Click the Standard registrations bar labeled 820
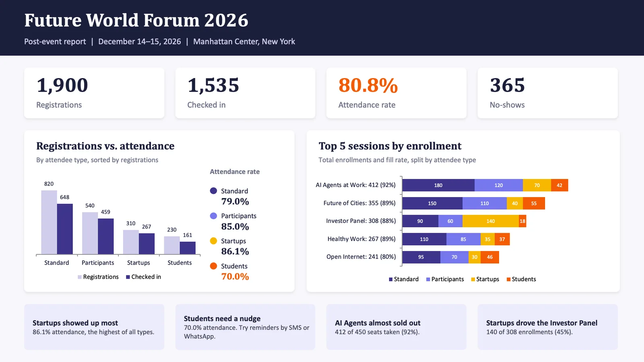The height and width of the screenshot is (362, 644). (x=49, y=222)
